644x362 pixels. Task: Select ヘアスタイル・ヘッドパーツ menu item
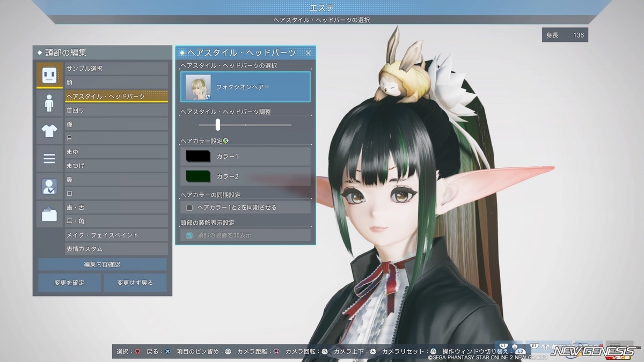116,97
